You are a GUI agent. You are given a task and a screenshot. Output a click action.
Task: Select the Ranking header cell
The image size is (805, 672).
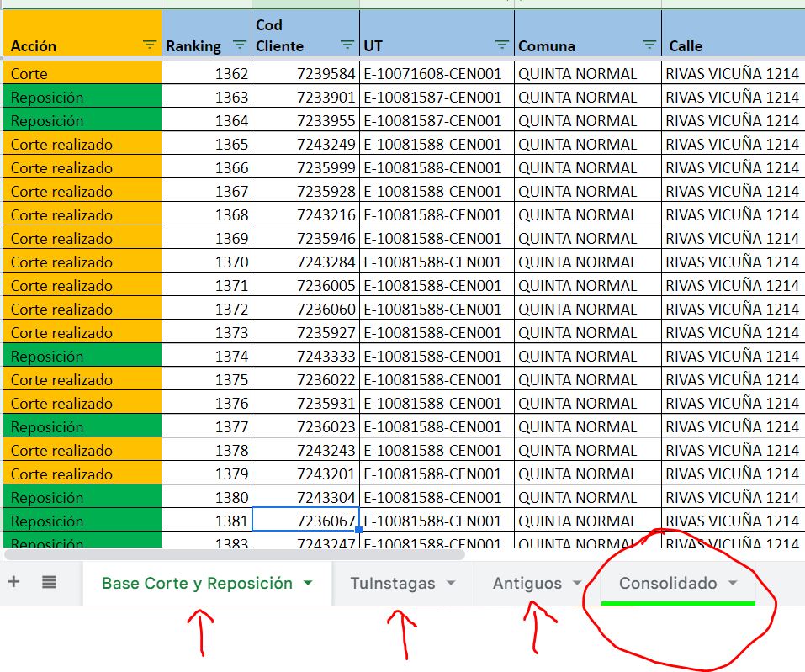point(207,33)
